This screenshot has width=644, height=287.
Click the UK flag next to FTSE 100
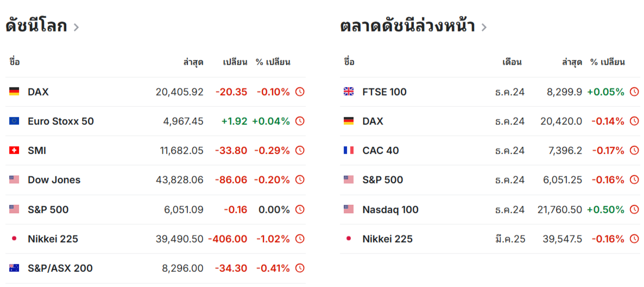click(349, 92)
